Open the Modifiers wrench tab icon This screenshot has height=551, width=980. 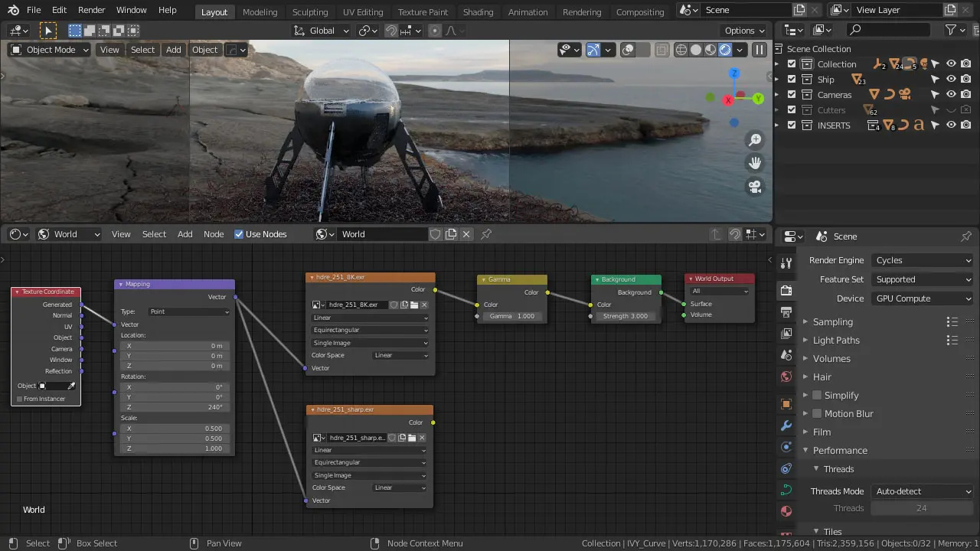786,425
